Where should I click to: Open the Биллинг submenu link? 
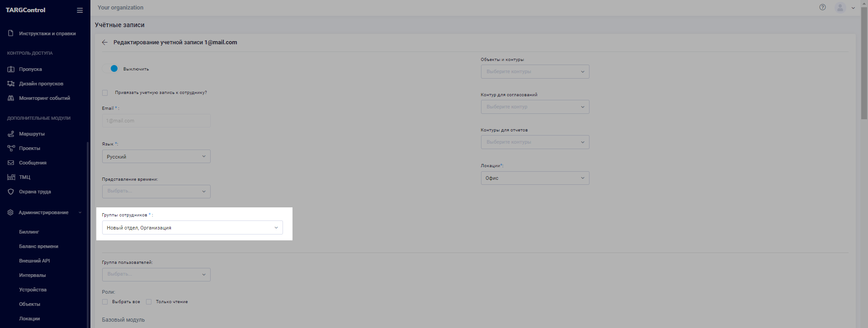[29, 232]
